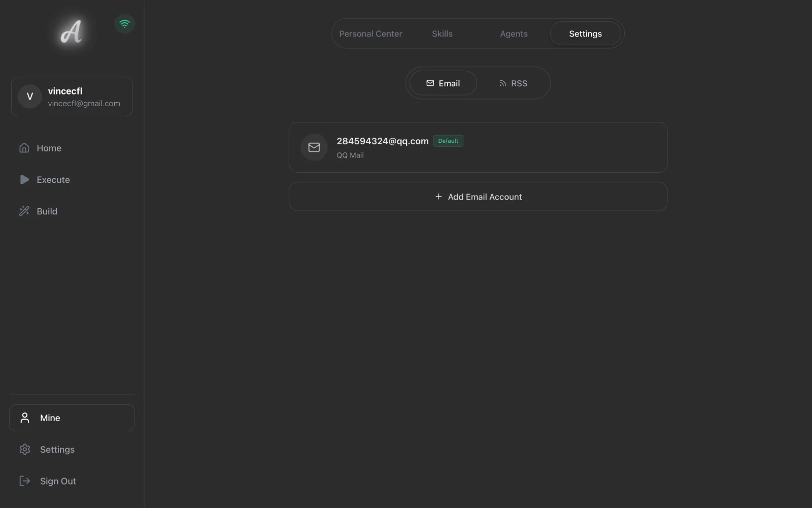
Task: Click the Mine person icon
Action: coord(24,418)
